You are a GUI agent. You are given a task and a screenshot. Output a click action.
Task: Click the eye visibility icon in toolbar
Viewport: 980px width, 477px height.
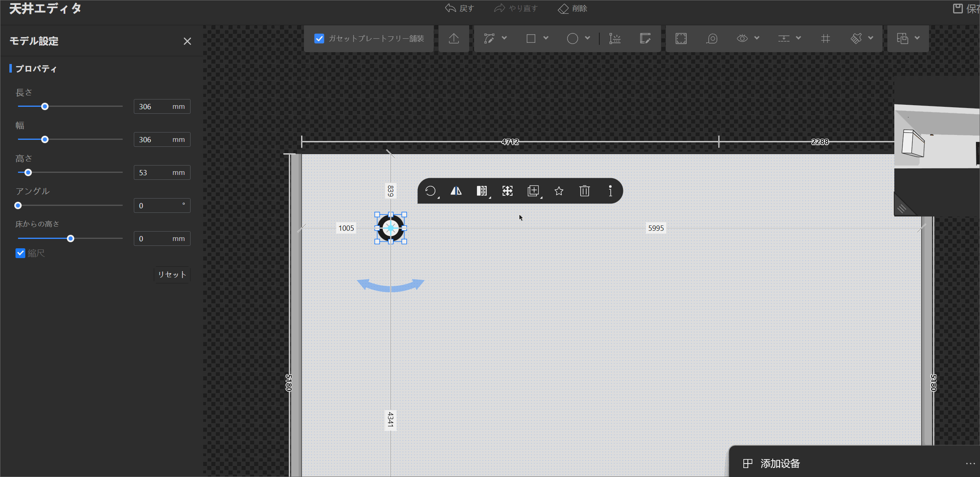click(742, 38)
